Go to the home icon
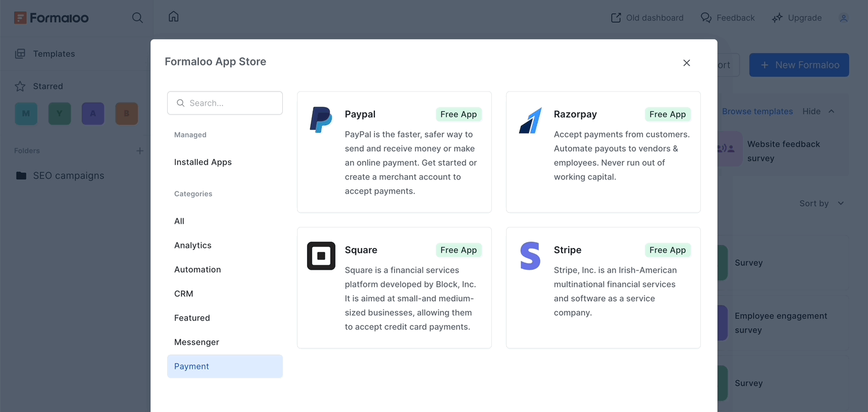Screen dimensions: 868x412 pos(174,17)
